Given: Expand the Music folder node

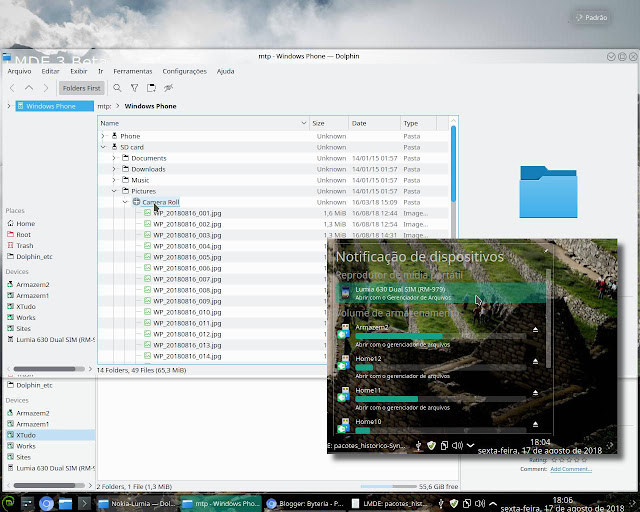Looking at the screenshot, I should click(x=114, y=180).
